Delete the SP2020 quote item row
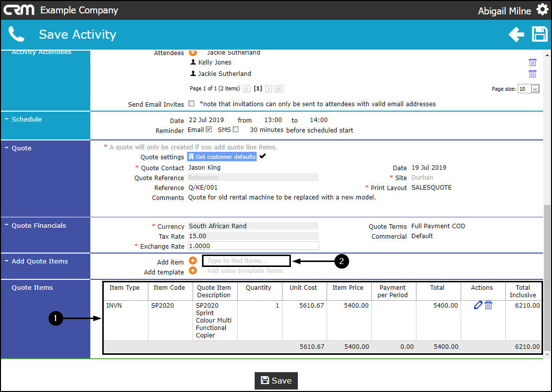Screen dimensions: 552x392 pos(488,306)
